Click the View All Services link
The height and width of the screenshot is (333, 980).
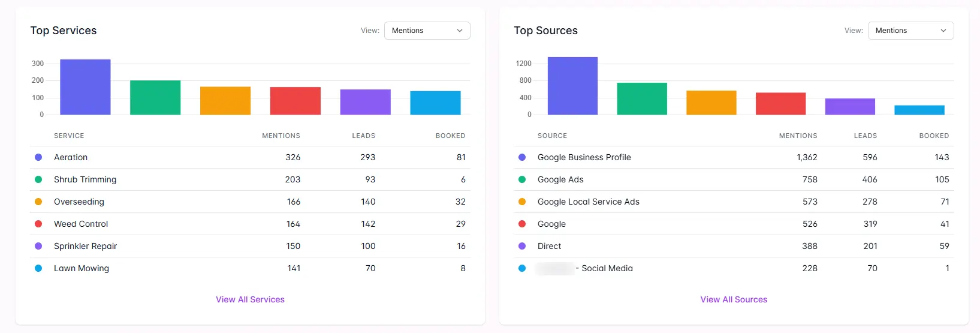(250, 299)
